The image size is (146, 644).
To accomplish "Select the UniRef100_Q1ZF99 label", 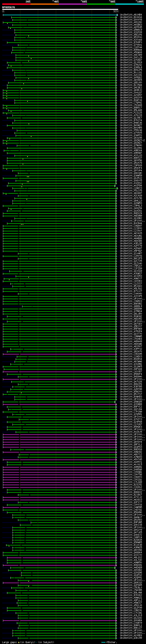I will point(131,608).
